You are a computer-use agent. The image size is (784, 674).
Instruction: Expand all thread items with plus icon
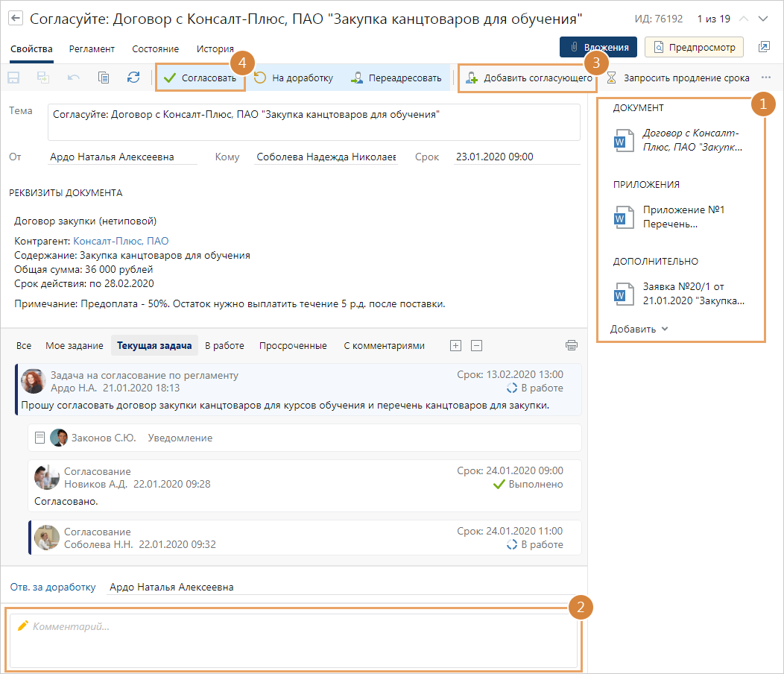[456, 345]
